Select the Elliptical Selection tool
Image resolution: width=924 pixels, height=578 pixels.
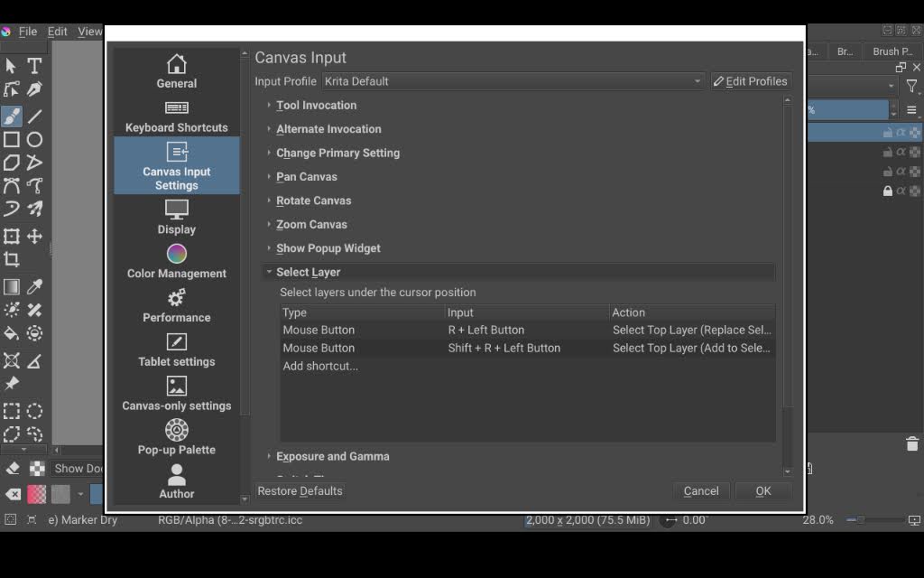tap(34, 411)
